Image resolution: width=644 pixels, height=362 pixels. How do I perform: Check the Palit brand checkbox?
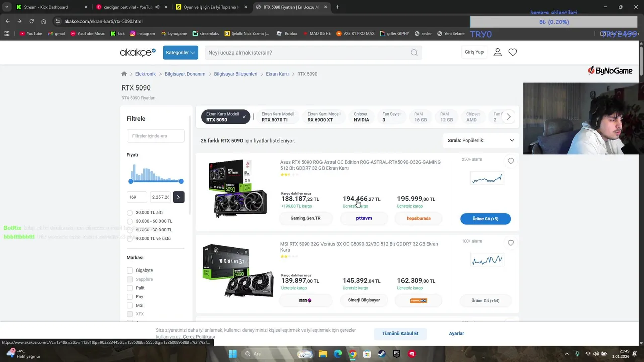(130, 288)
